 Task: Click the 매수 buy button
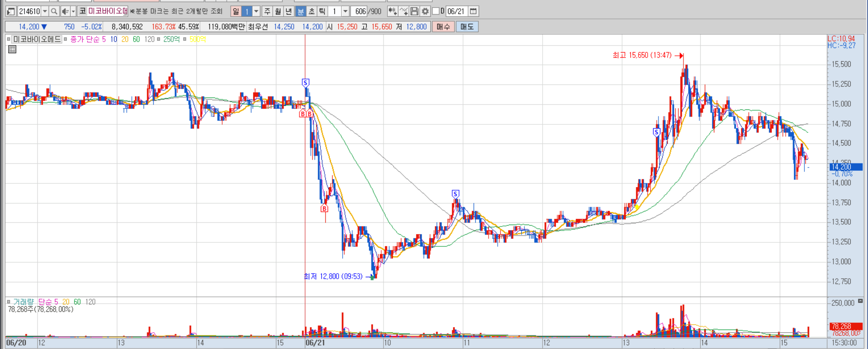[x=443, y=27]
